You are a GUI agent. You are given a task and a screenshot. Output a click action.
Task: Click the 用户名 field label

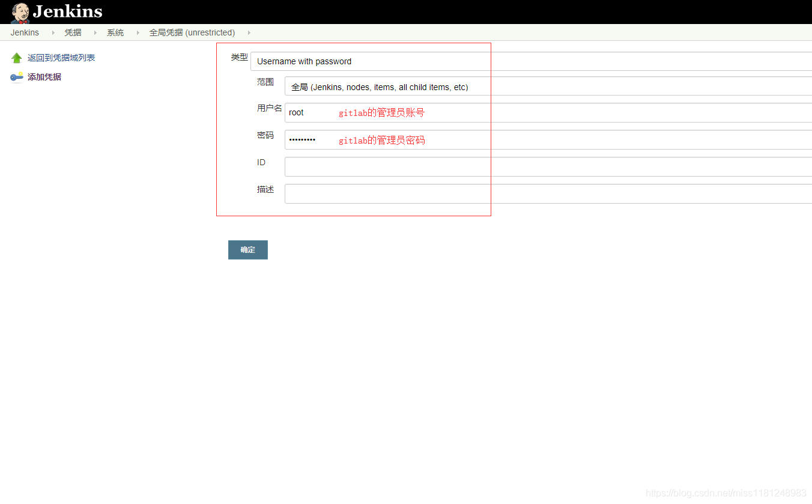click(x=270, y=108)
